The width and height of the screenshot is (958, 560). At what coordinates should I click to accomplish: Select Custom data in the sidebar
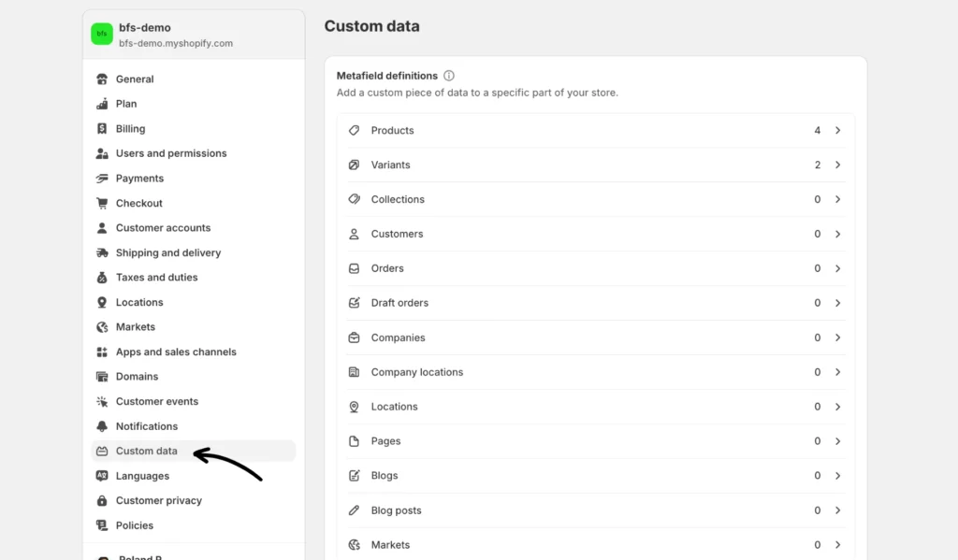click(x=146, y=451)
